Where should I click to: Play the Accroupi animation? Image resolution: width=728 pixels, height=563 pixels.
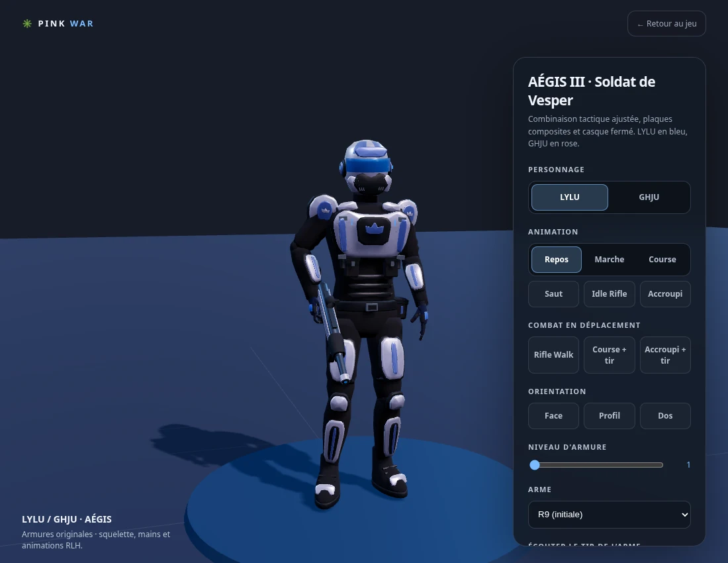[665, 294]
